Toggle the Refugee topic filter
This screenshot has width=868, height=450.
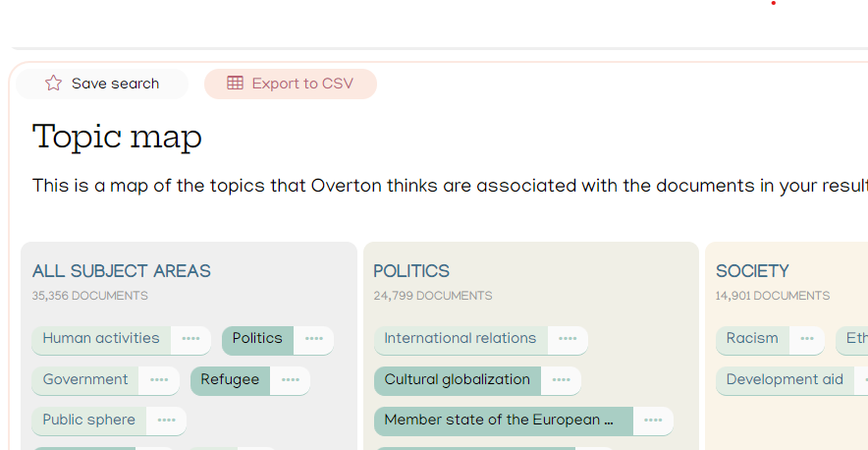click(x=230, y=379)
